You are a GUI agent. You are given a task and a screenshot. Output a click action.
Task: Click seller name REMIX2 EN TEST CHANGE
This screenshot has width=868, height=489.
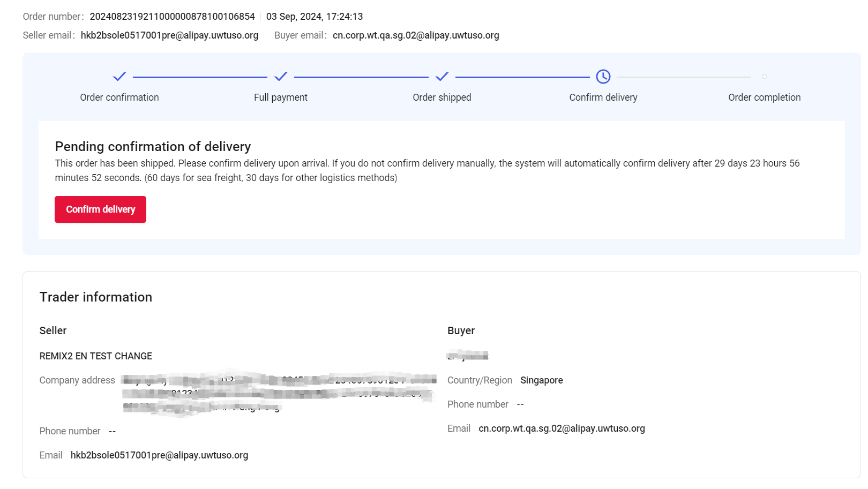click(x=96, y=356)
